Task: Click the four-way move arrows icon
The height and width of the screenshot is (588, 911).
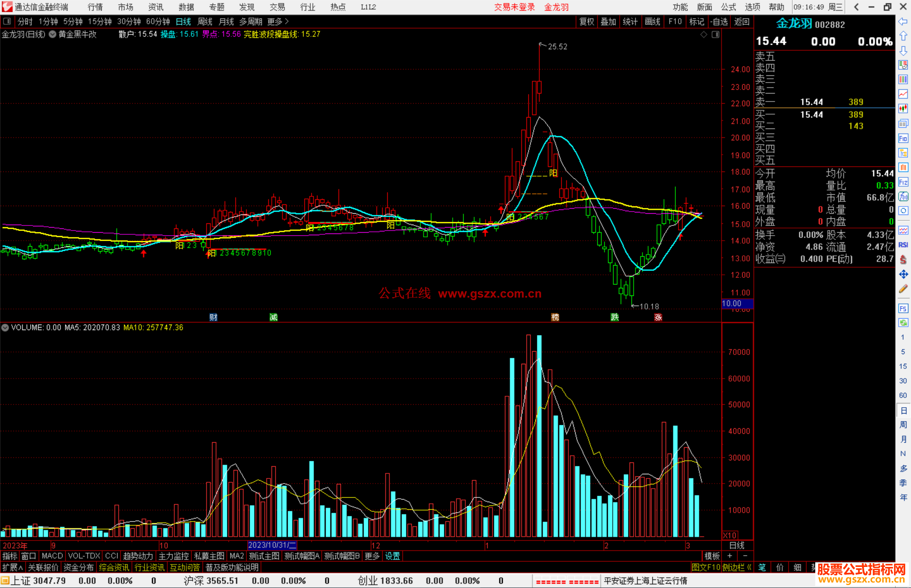Action: point(903,274)
